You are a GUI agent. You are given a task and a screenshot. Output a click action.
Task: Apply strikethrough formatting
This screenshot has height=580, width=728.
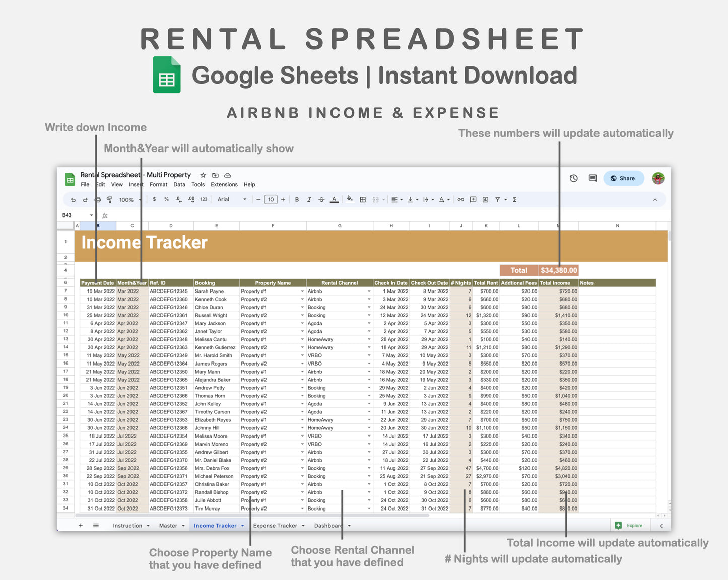(321, 199)
